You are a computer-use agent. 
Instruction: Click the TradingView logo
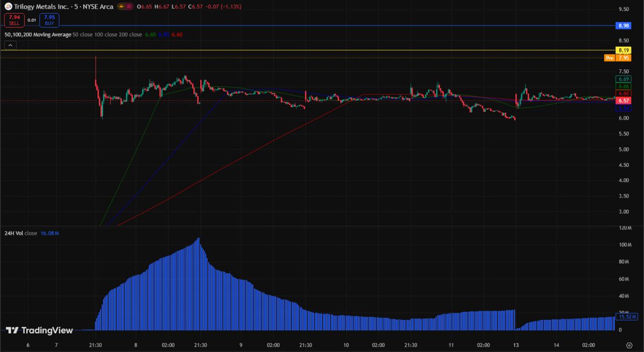coord(39,331)
